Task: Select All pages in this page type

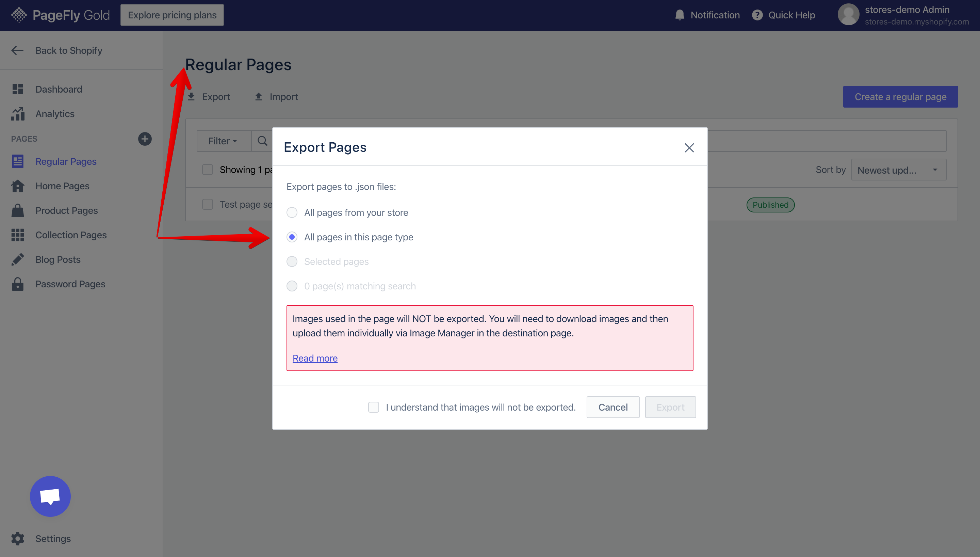Action: [292, 237]
